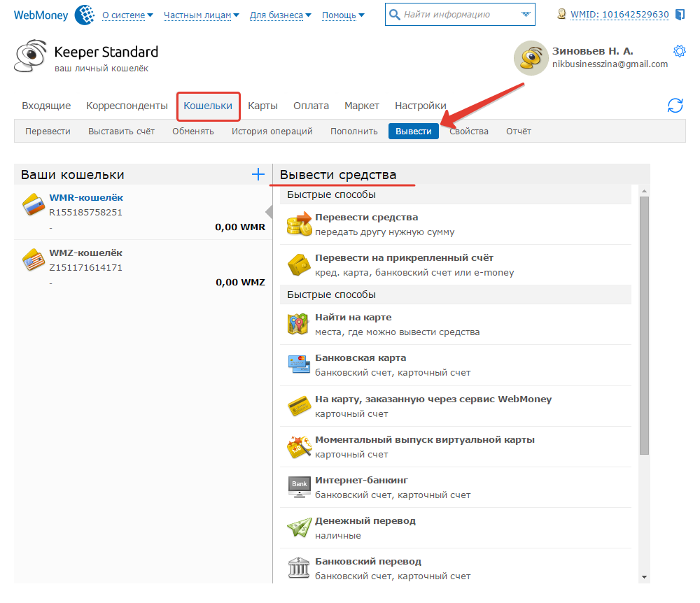Click the exit door icon near WMID
The height and width of the screenshot is (603, 700).
(680, 15)
